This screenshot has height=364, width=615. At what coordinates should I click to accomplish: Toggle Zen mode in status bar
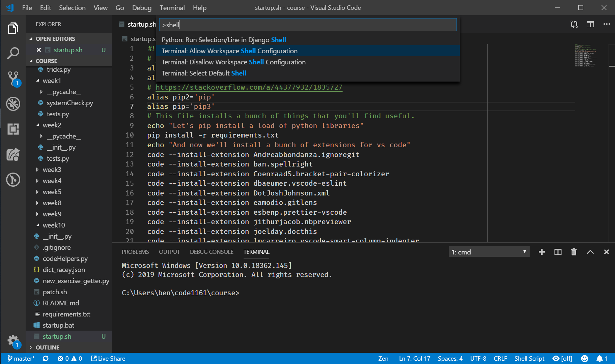tap(383, 358)
